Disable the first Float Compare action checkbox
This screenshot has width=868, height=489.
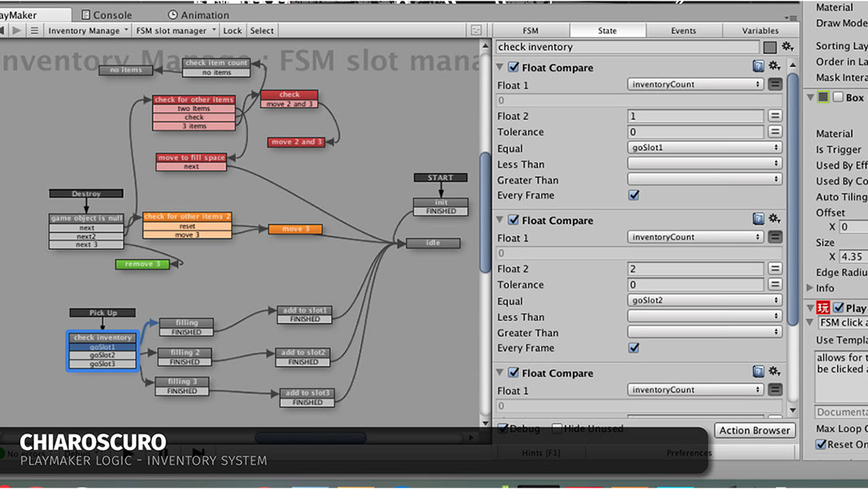click(x=514, y=67)
